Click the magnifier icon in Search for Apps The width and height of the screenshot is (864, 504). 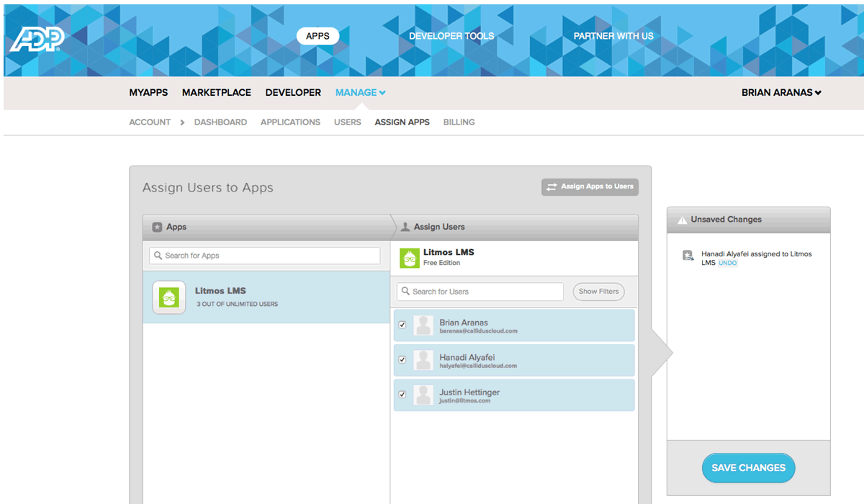158,256
